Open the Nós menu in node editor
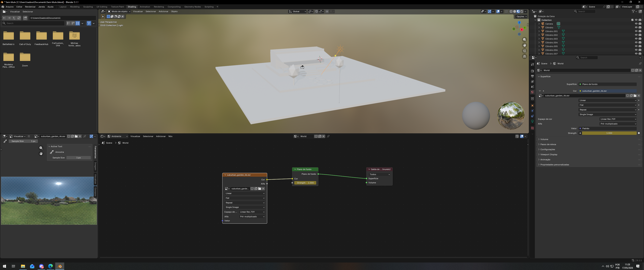644x270 pixels. pyautogui.click(x=170, y=136)
